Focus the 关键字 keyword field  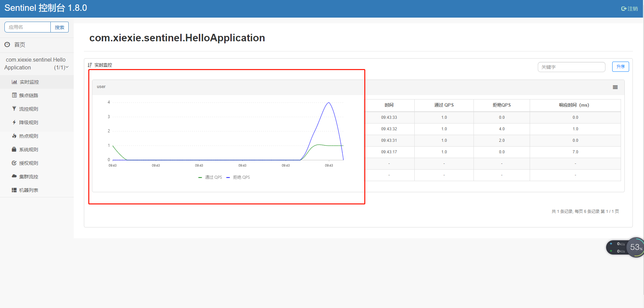tap(572, 67)
